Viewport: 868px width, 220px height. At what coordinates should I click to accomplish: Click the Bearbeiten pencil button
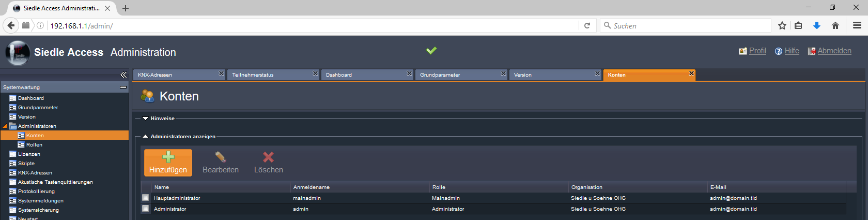[x=221, y=163]
